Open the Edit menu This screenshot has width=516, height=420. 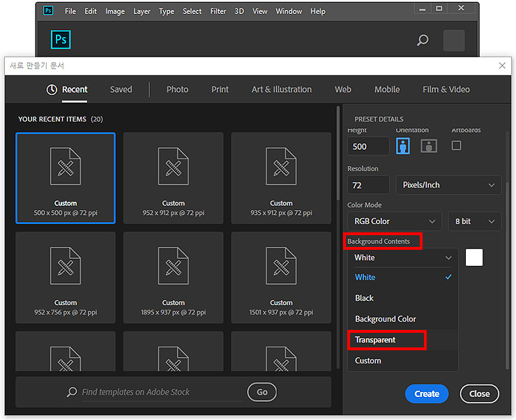(91, 11)
